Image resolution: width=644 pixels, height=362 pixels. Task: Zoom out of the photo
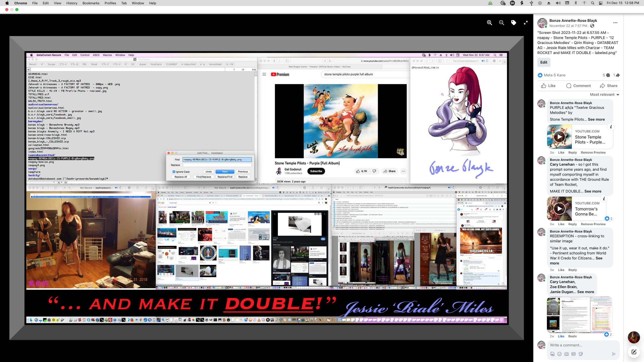(x=501, y=23)
